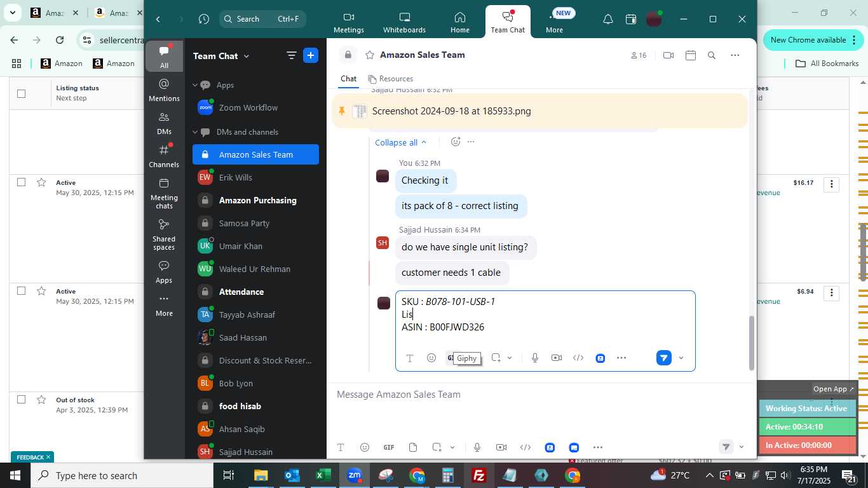Record video message in the edit box

[557, 358]
